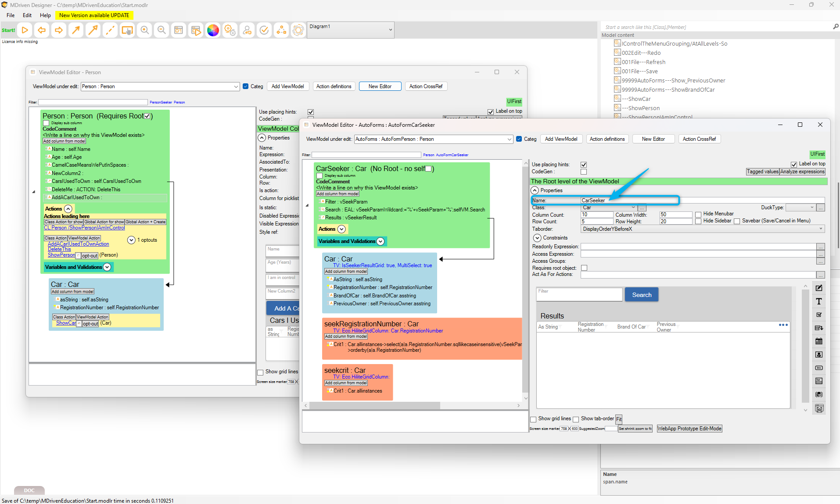Open the Taborder dropdown
This screenshot has height=504, width=840.
click(x=702, y=229)
